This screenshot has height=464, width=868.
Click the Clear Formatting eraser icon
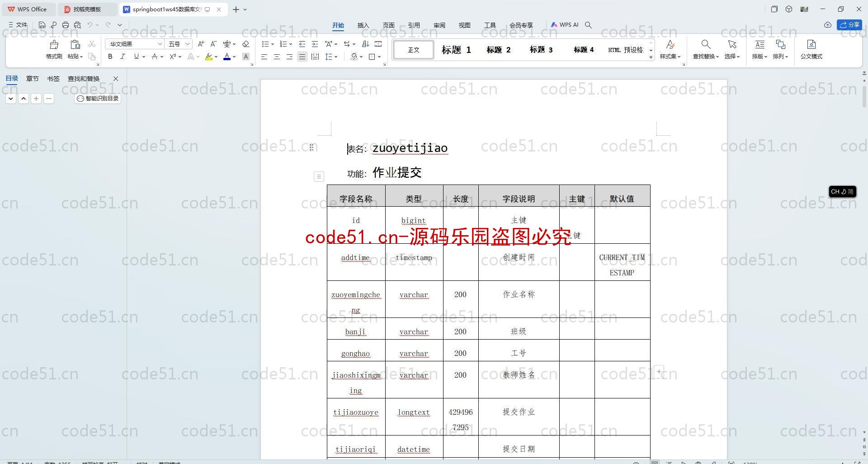246,44
